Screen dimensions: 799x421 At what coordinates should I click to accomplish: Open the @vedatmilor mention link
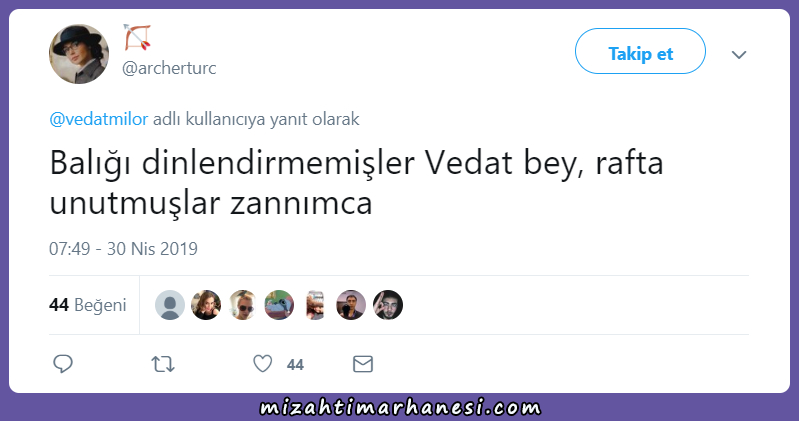[x=99, y=119]
